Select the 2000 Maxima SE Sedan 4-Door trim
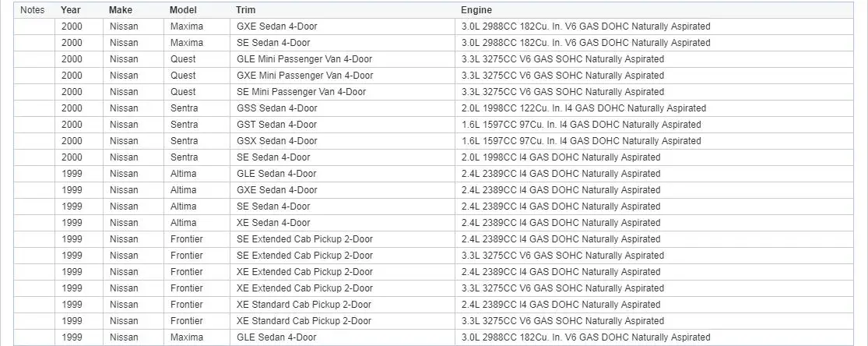 (x=273, y=43)
